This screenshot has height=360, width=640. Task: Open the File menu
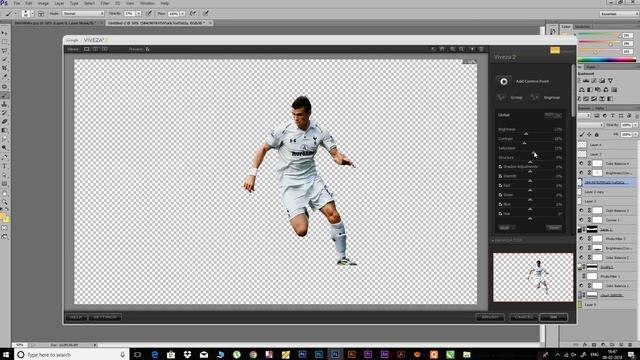(17, 3)
